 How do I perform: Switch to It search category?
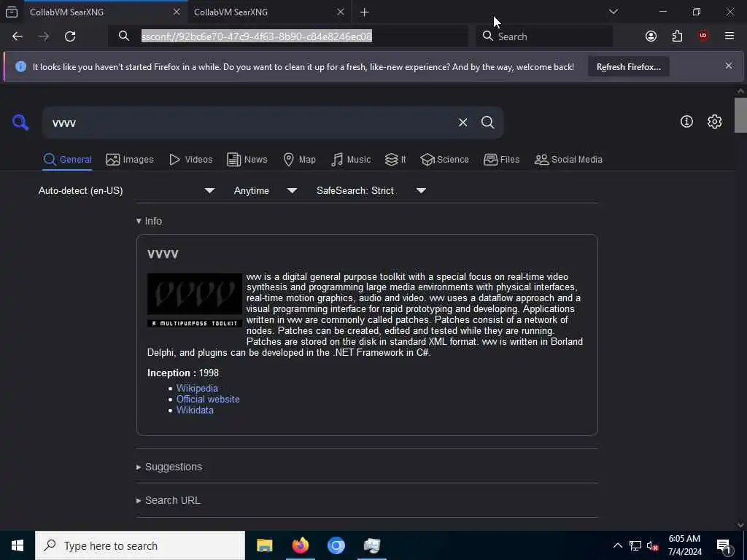point(395,160)
